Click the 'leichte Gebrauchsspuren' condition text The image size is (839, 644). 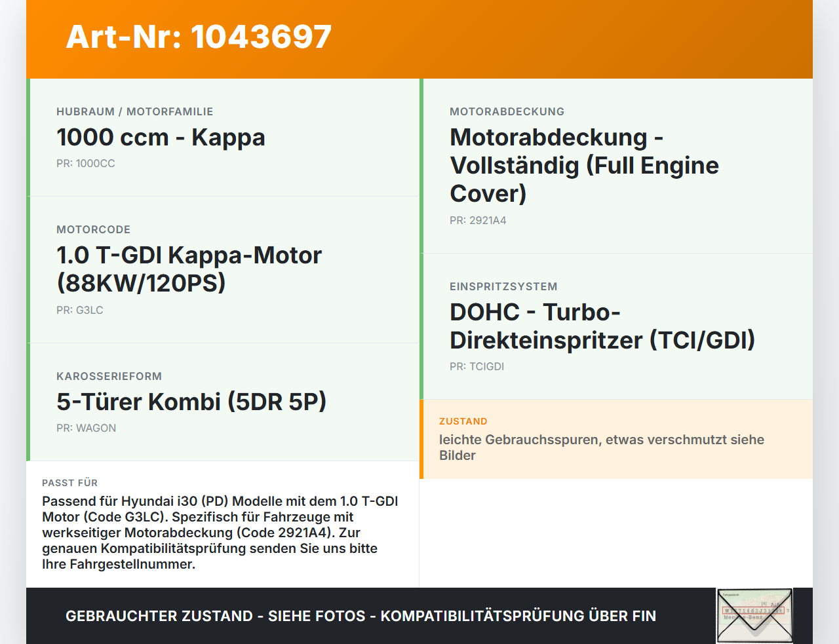(x=602, y=447)
